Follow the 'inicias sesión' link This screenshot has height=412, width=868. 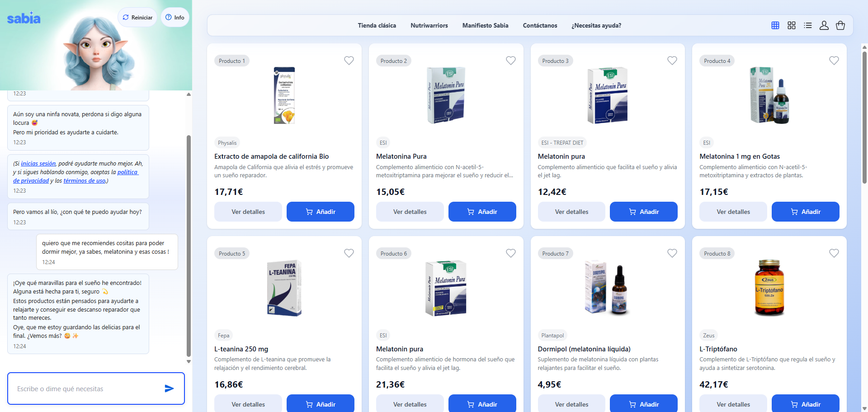[x=38, y=164]
